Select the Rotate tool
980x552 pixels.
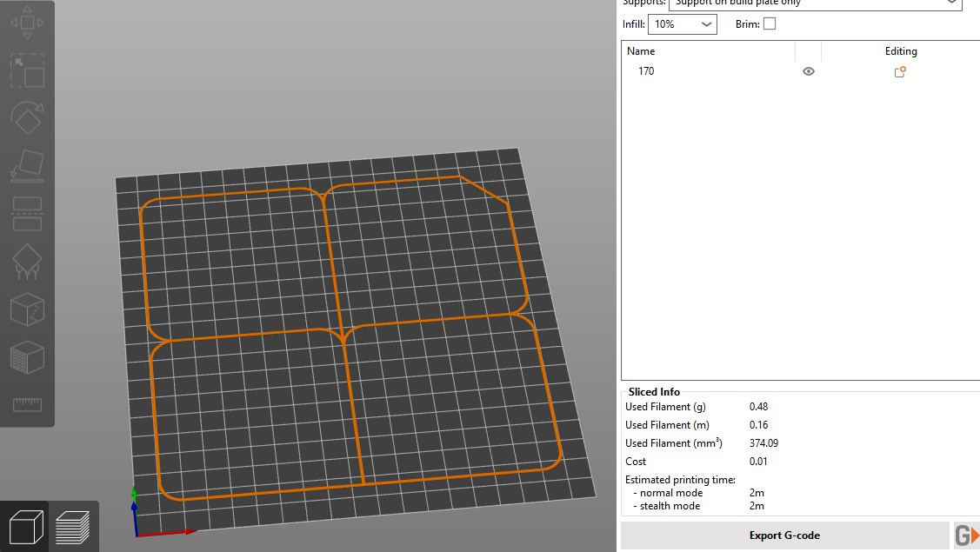(27, 117)
